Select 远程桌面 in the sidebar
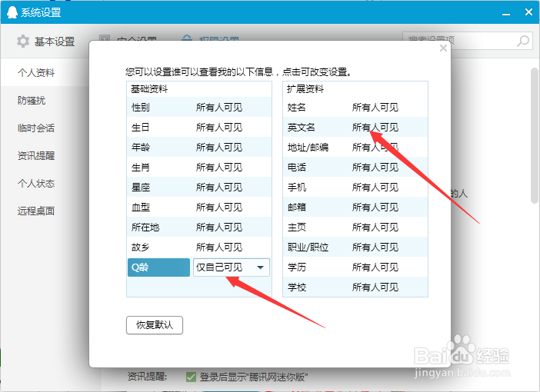The width and height of the screenshot is (540, 392). click(x=36, y=211)
